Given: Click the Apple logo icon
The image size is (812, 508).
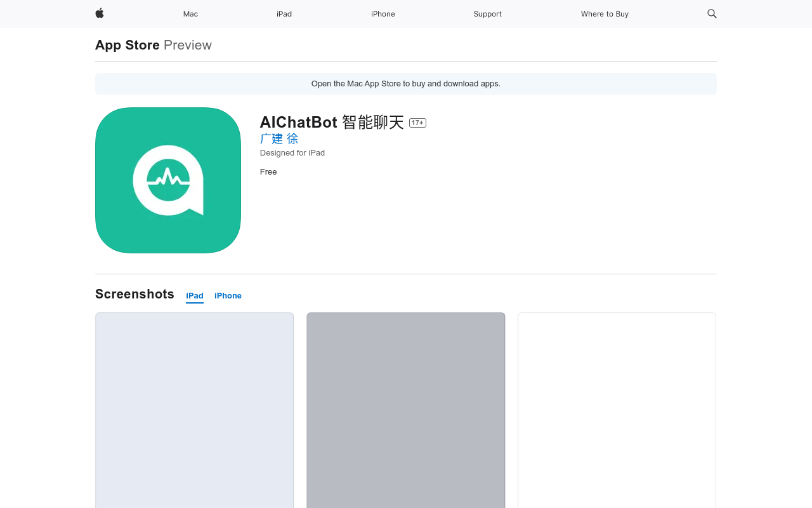Looking at the screenshot, I should [100, 13].
